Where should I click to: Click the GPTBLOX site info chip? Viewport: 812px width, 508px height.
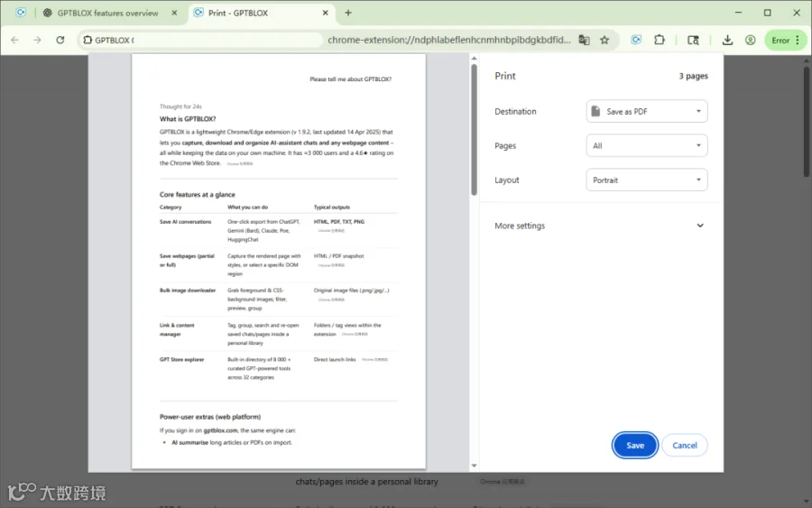coord(109,40)
